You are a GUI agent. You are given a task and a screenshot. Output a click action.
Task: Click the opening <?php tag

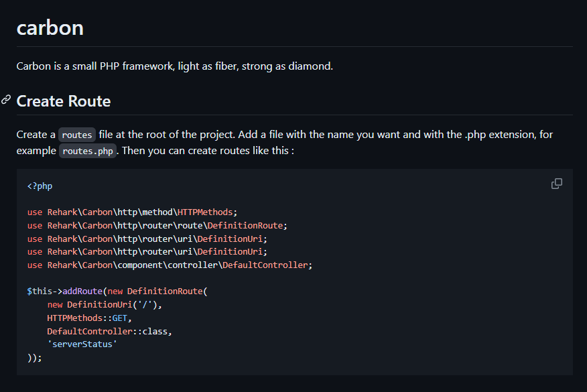pos(40,186)
